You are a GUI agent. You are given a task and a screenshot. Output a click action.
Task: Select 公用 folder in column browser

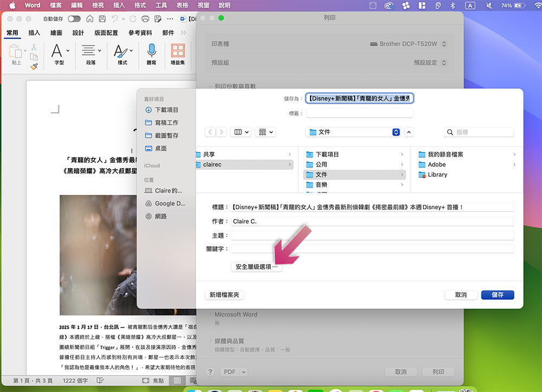click(x=354, y=164)
